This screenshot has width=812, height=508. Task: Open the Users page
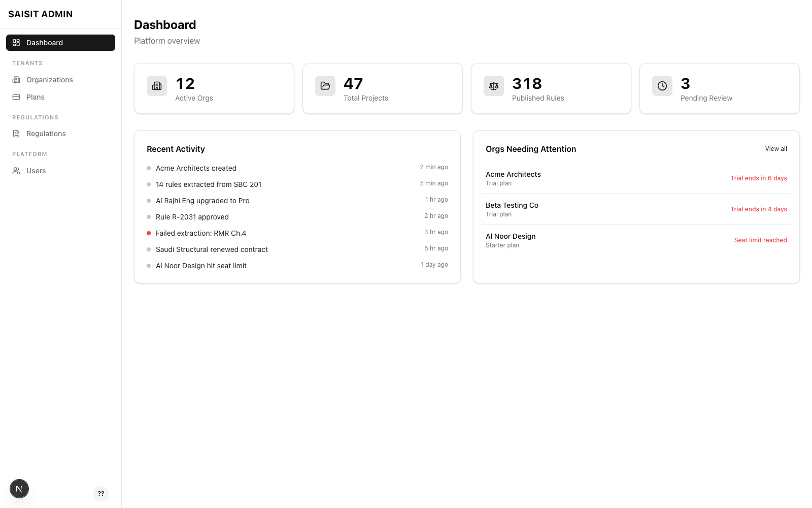click(x=60, y=171)
